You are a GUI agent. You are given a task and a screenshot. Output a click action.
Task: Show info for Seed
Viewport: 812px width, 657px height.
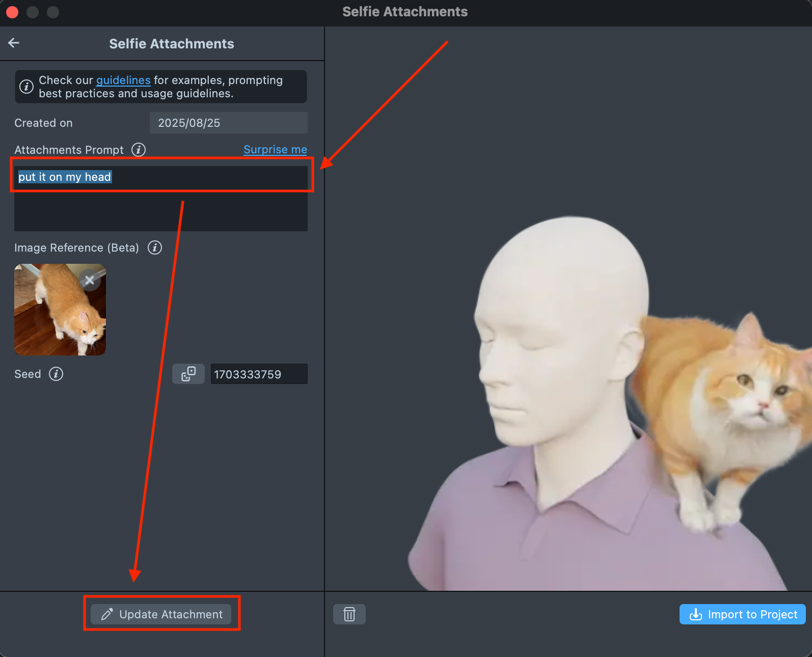coord(56,374)
